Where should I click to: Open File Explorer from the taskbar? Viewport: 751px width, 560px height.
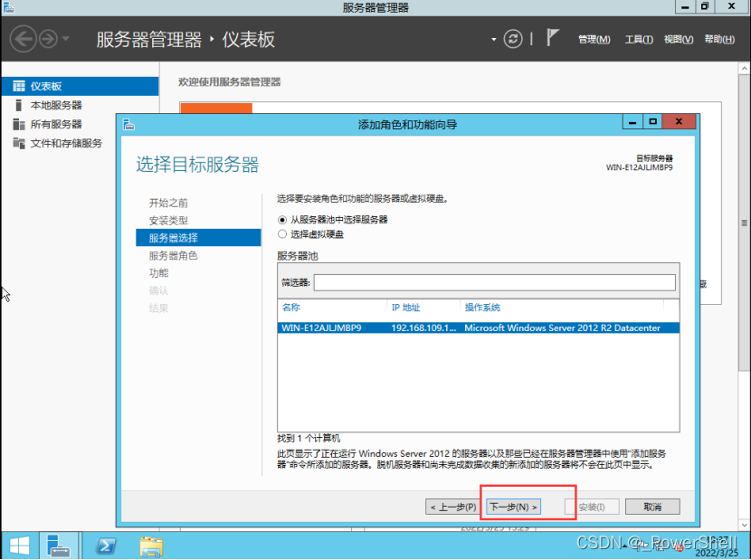point(151,546)
